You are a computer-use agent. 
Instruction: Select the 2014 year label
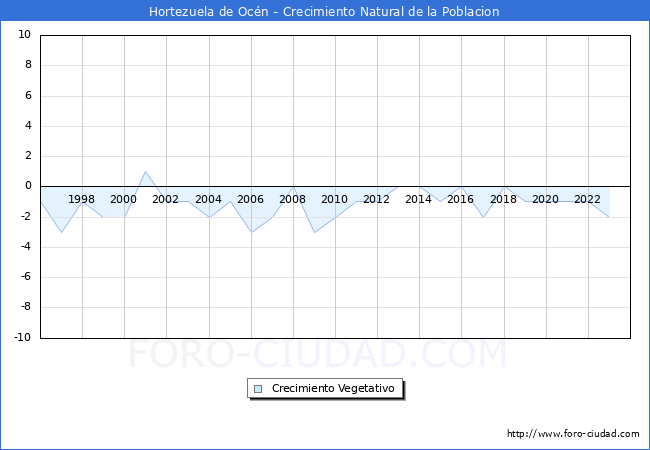point(419,199)
